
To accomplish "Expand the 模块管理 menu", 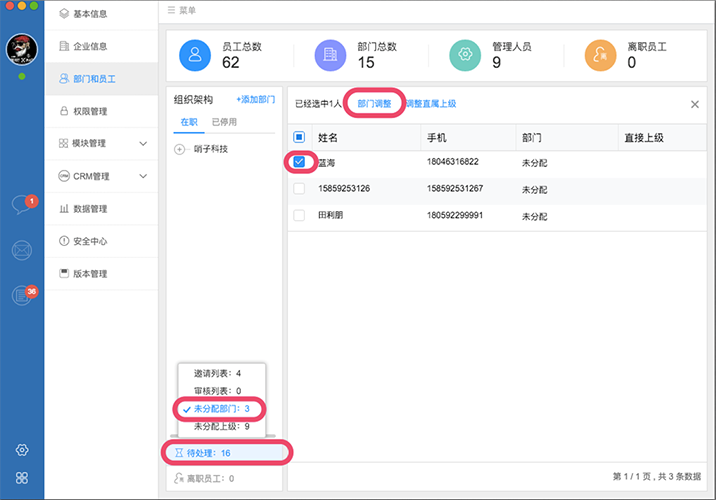I will click(x=142, y=143).
